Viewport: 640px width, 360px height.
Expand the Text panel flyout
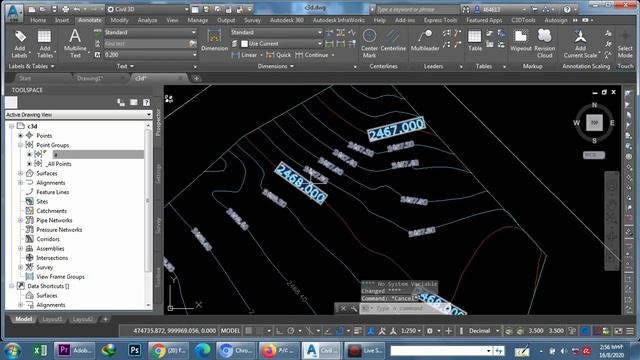coord(125,66)
